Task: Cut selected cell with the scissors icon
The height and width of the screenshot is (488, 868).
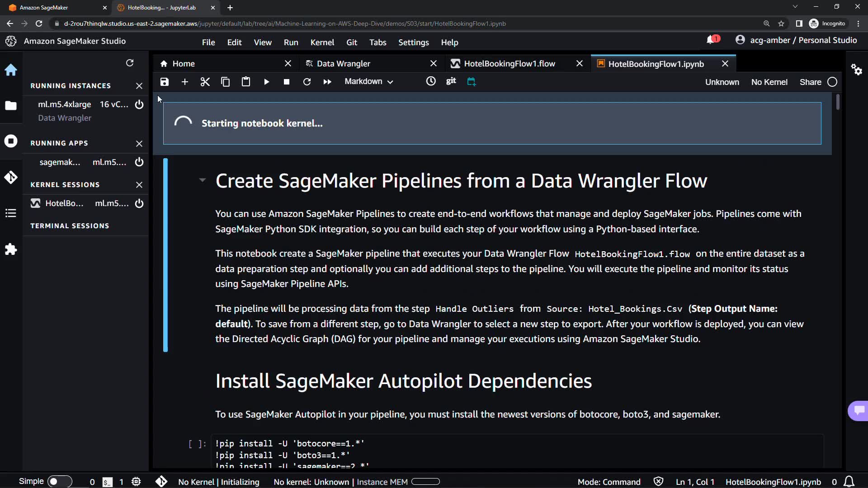Action: point(205,82)
